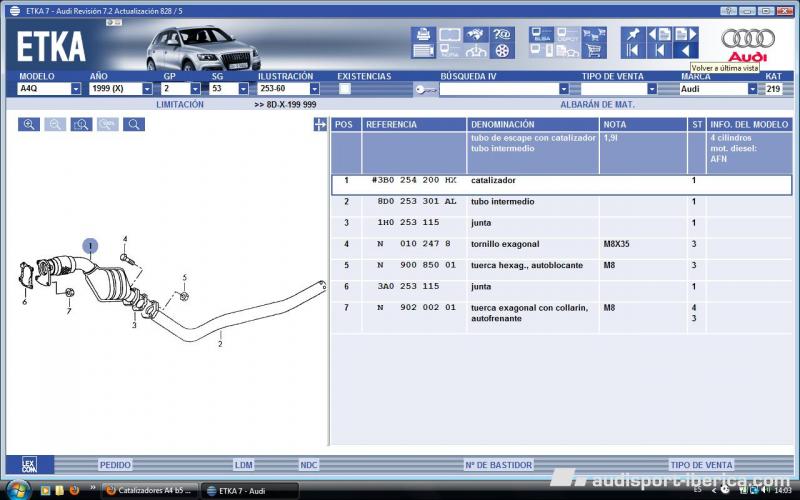Image resolution: width=800 pixels, height=500 pixels.
Task: Go to next page illustration icon
Action: coord(686,34)
